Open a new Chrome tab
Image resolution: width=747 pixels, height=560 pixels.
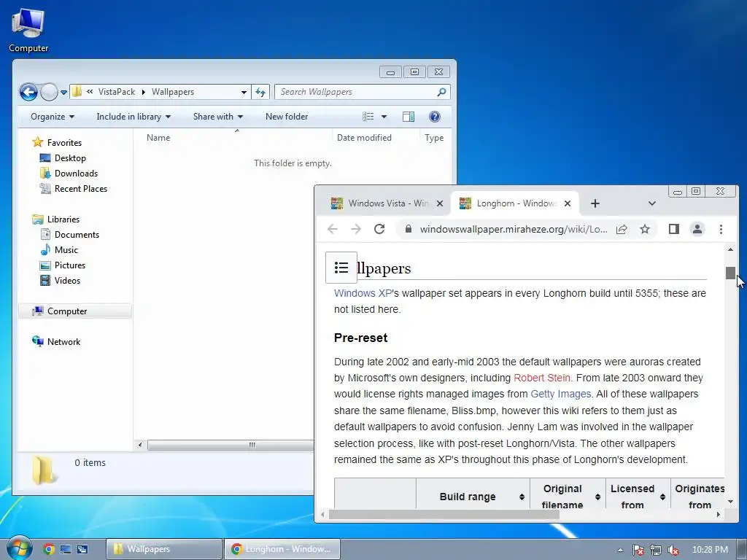coord(595,203)
